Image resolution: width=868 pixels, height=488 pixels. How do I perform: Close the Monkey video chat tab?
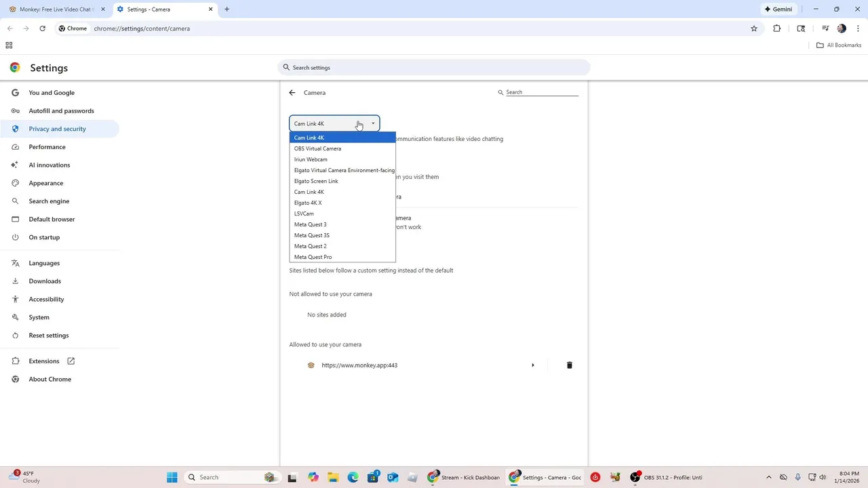103,9
